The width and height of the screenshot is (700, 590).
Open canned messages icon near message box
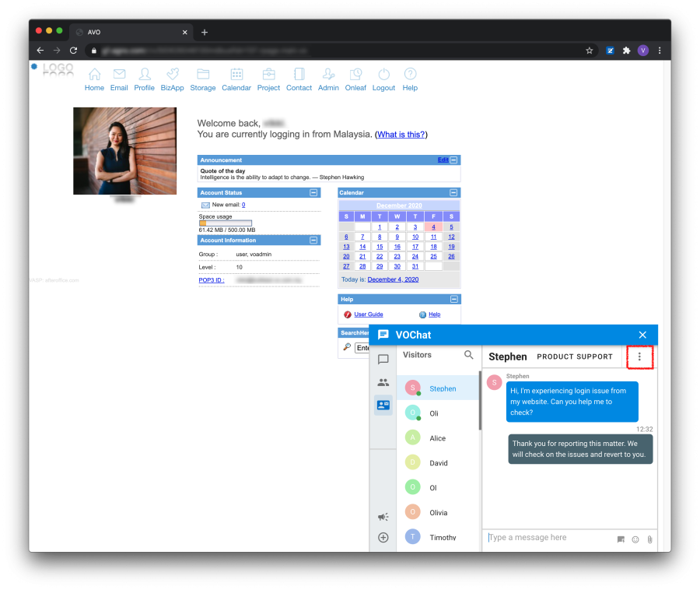[x=619, y=539]
